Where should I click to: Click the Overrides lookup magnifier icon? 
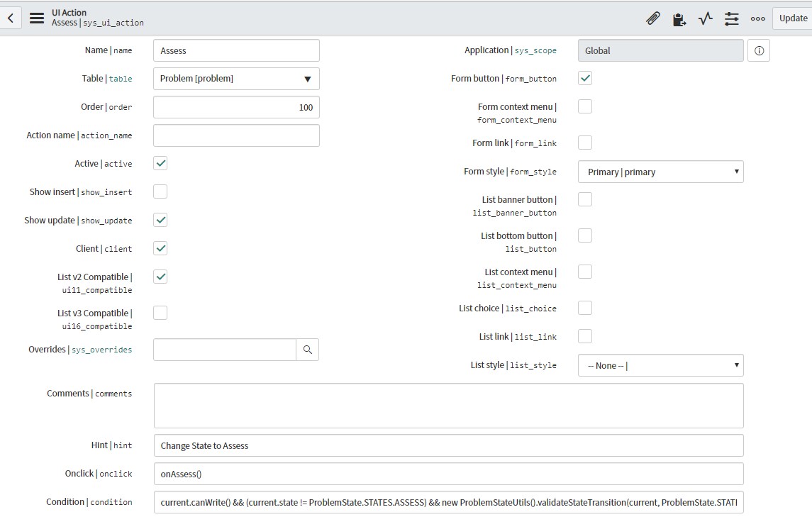pos(307,350)
